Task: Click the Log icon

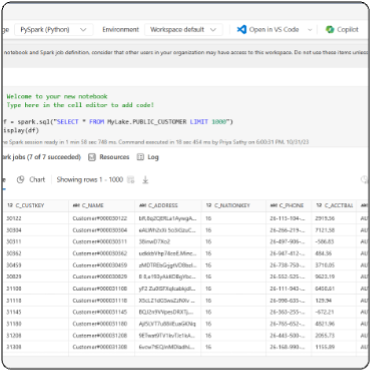Action: click(141, 157)
